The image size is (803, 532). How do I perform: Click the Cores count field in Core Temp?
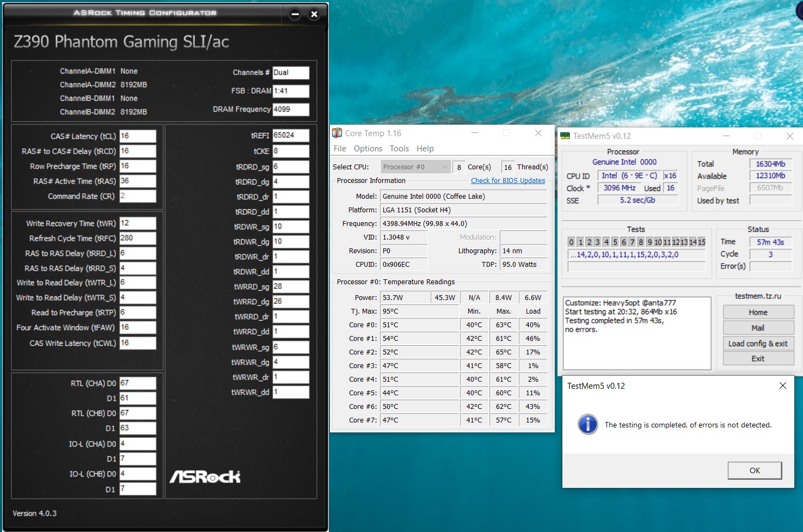[x=459, y=167]
